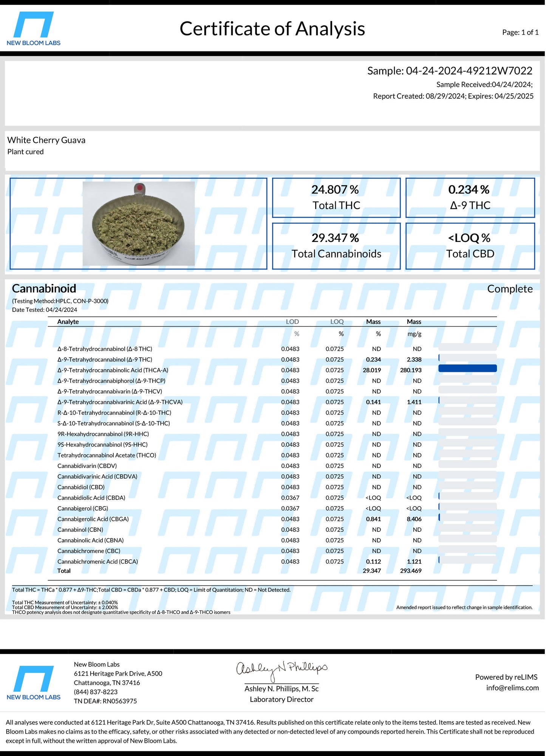Screen dimensions: 546x756
Task: Open the White Cherry Guava sample photo
Action: pos(139,223)
